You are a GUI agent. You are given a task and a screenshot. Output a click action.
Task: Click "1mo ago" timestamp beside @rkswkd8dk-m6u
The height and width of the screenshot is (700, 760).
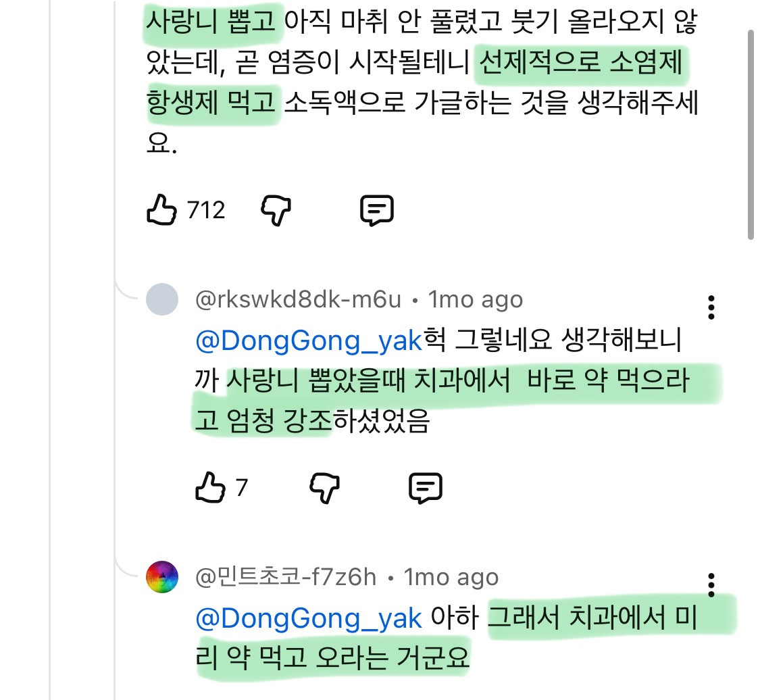476,299
